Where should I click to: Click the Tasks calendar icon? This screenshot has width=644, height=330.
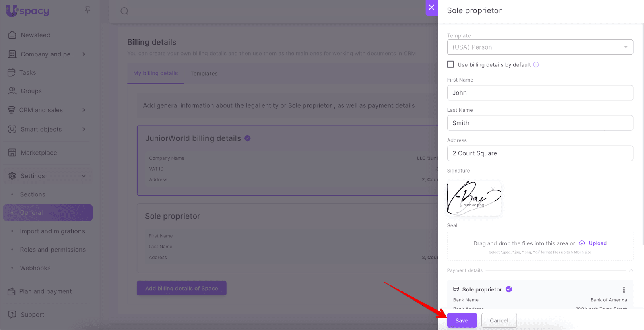click(x=12, y=73)
